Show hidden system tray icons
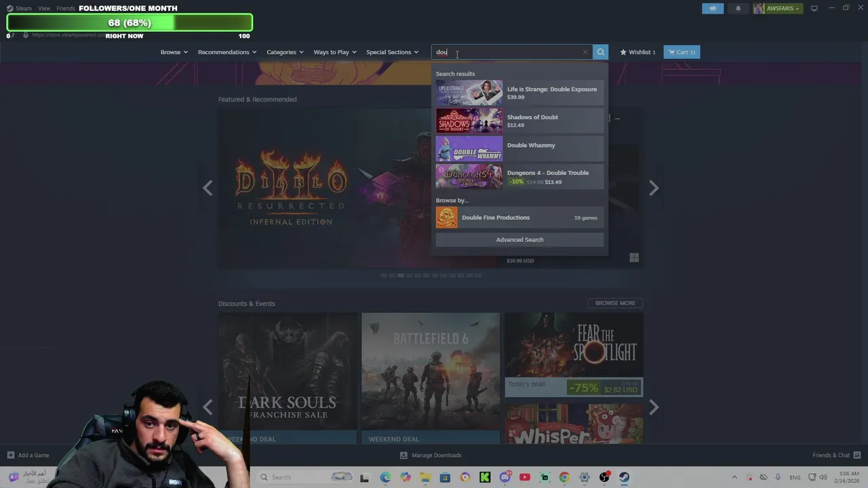This screenshot has width=868, height=488. point(734,477)
